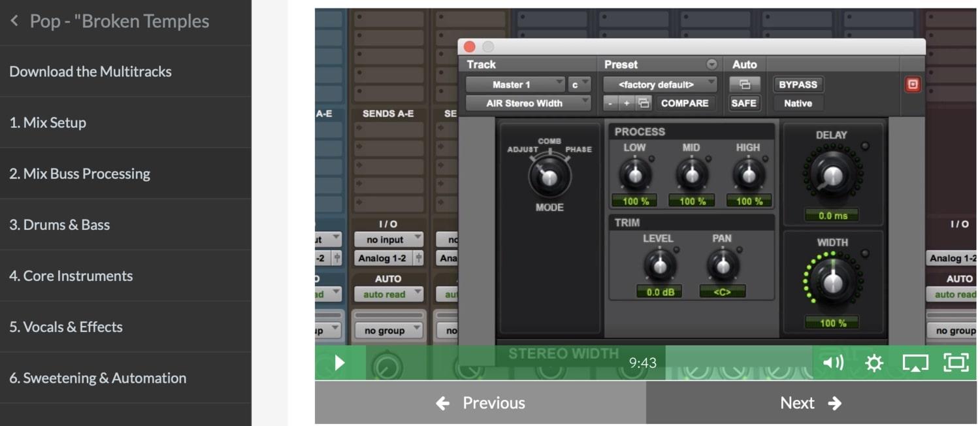The image size is (980, 426).
Task: Go to the Previous lesson
Action: pyautogui.click(x=480, y=403)
